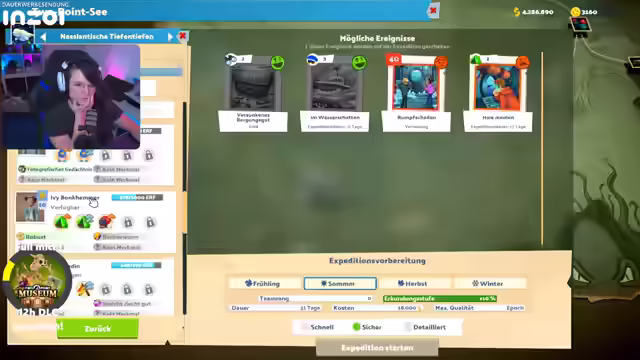Select staff member Ivy Bonkhemmer
The width and height of the screenshot is (640, 360).
[x=96, y=222]
